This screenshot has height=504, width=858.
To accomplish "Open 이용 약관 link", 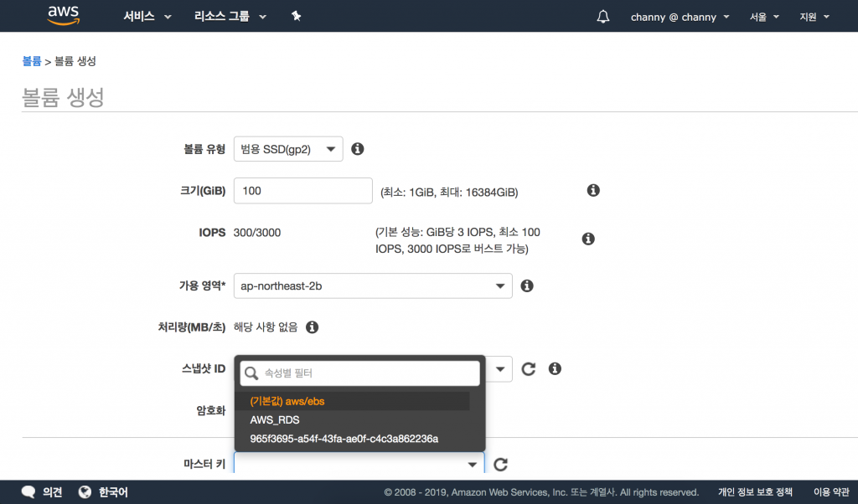I will click(832, 492).
